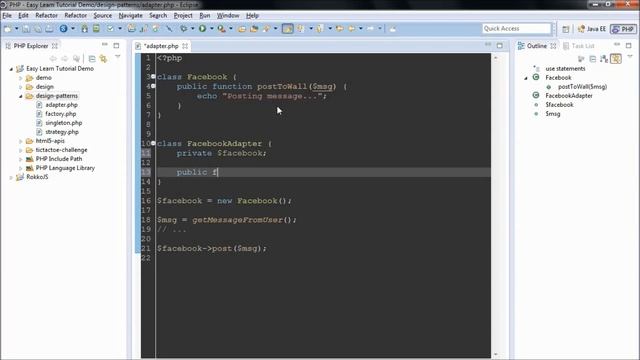Toggle Link with Editor in PHP Explorer
640x360 pixels.
pyautogui.click(x=103, y=59)
